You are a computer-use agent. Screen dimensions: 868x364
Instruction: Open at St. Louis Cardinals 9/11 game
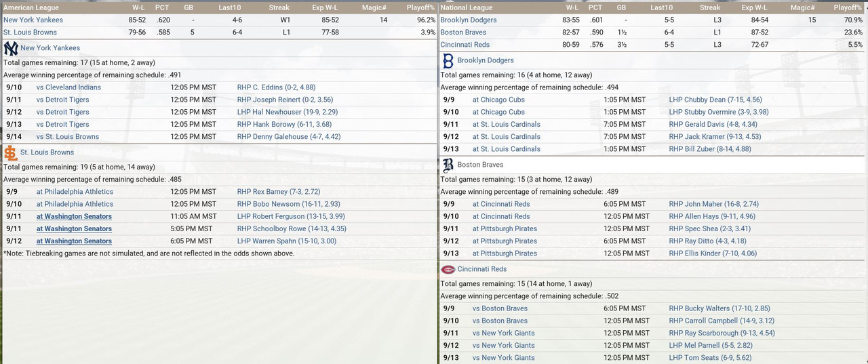point(507,124)
